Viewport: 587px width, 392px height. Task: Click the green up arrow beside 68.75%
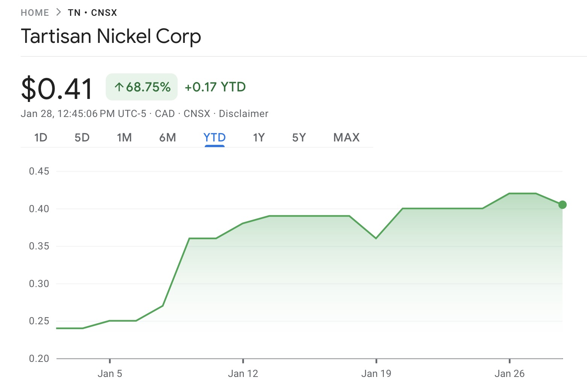(x=119, y=87)
